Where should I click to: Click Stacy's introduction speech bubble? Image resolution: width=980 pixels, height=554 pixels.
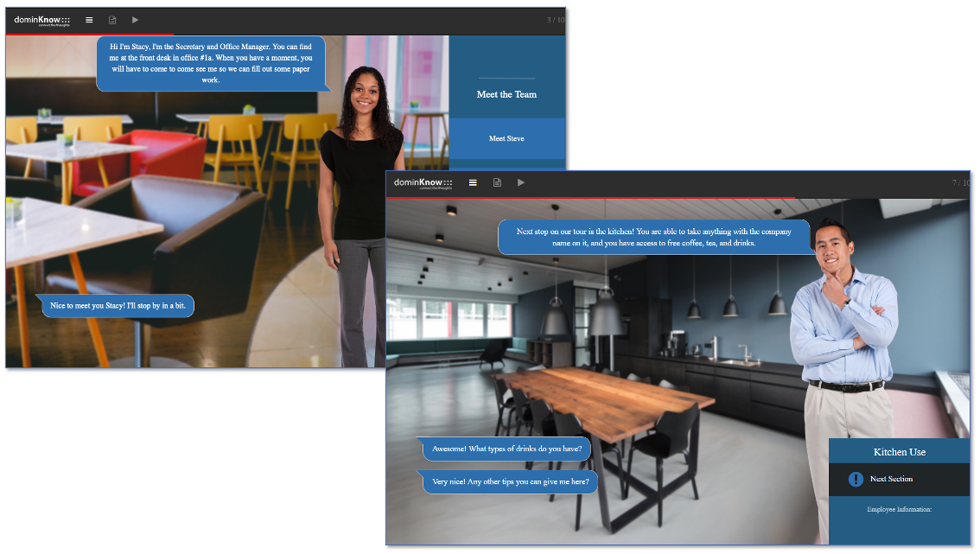click(212, 64)
